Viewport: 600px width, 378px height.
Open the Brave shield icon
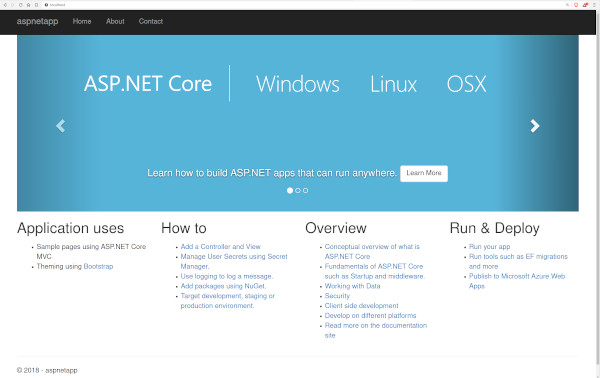click(x=576, y=5)
